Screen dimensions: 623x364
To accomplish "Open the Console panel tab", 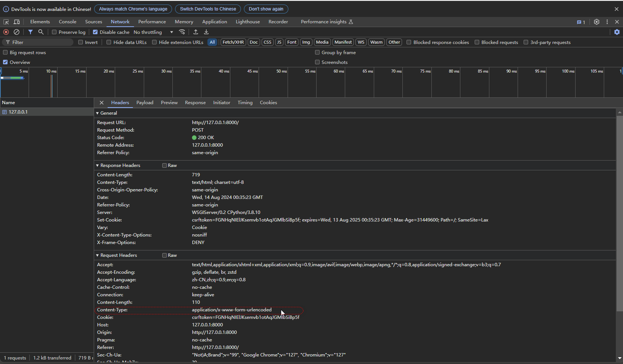I will click(68, 22).
